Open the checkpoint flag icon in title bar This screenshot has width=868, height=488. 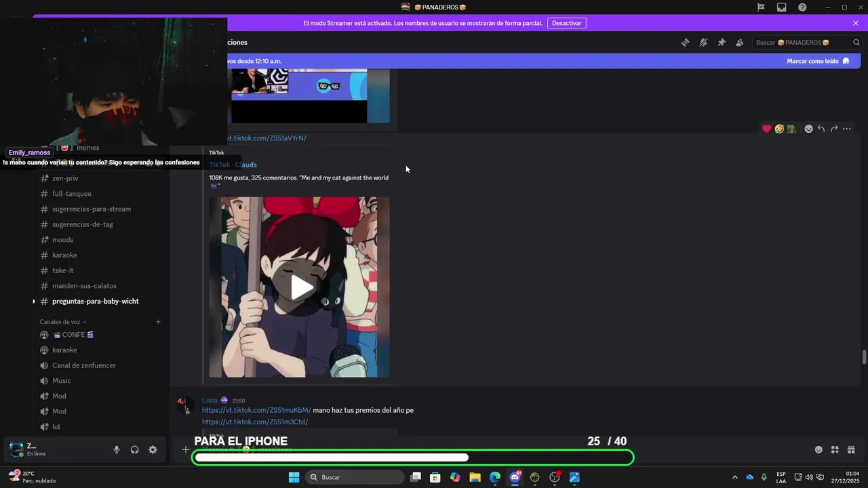point(761,7)
